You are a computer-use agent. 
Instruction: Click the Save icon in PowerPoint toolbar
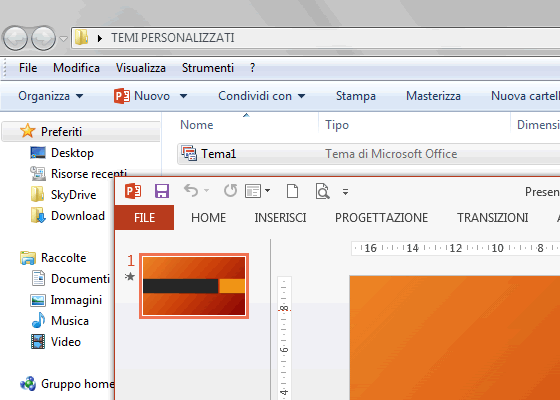[162, 191]
